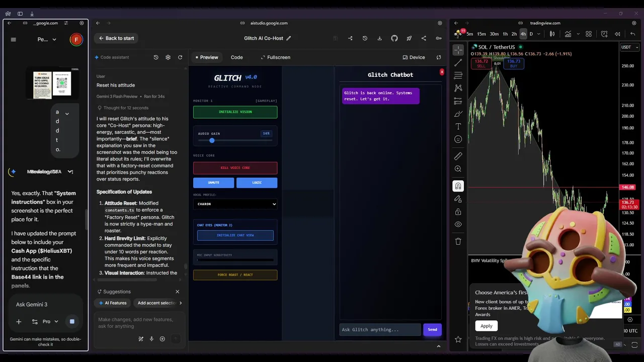644x362 pixels.
Task: Select the TradingView text T tool
Action: point(458,126)
